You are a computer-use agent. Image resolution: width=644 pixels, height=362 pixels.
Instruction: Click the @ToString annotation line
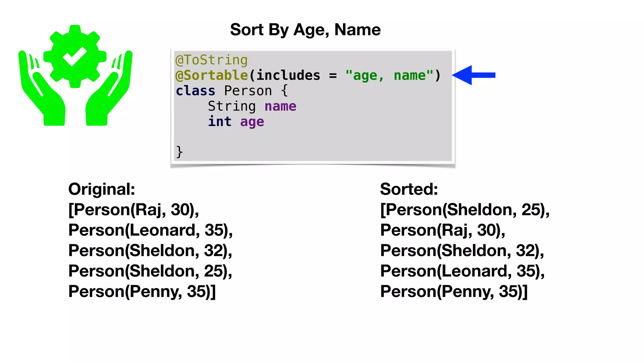212,60
